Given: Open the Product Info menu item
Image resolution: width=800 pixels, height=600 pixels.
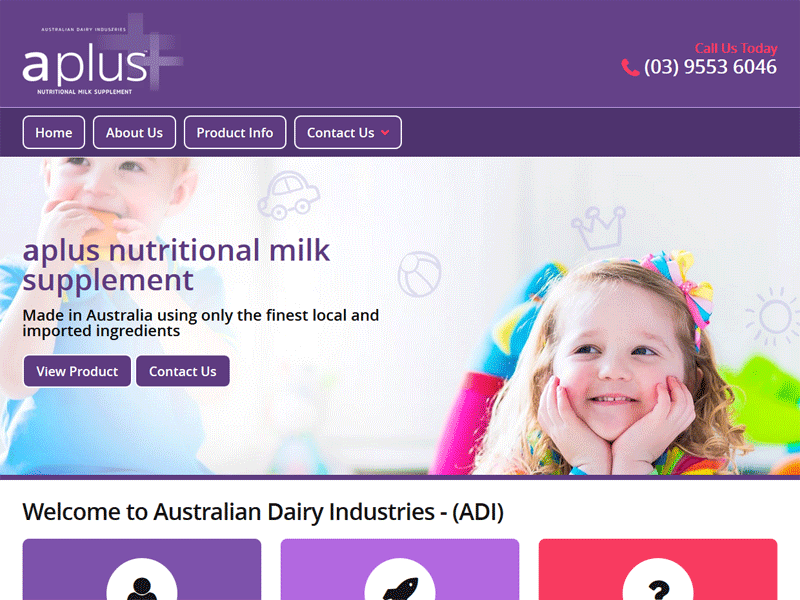Looking at the screenshot, I should (235, 133).
